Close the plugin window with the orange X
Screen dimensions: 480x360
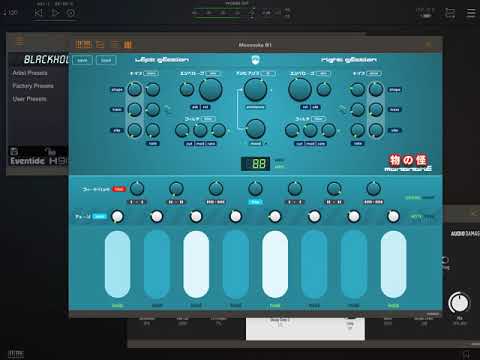point(428,44)
